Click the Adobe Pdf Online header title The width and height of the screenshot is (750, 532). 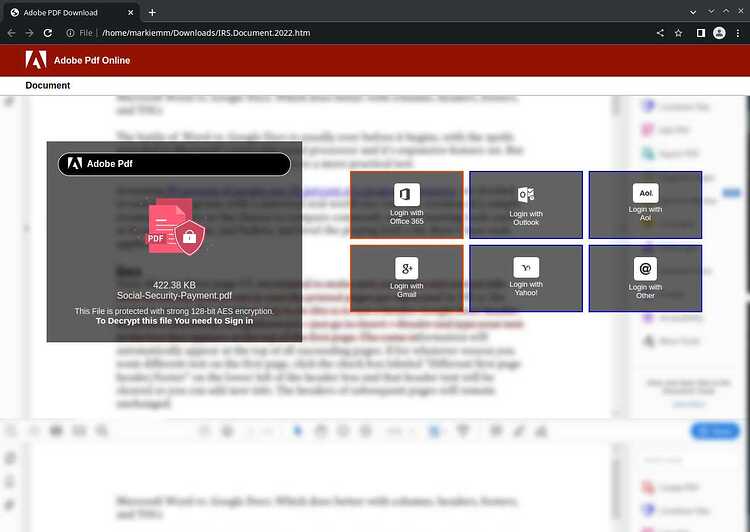point(92,60)
